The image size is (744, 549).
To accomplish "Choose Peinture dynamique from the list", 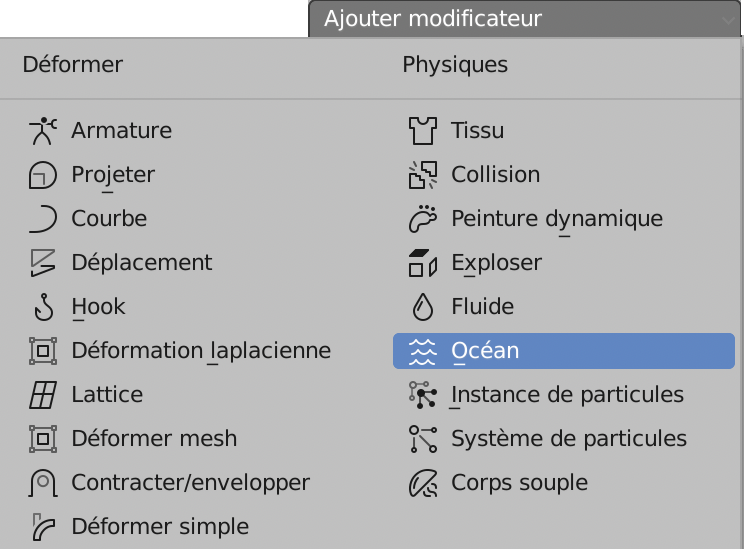I will (556, 219).
